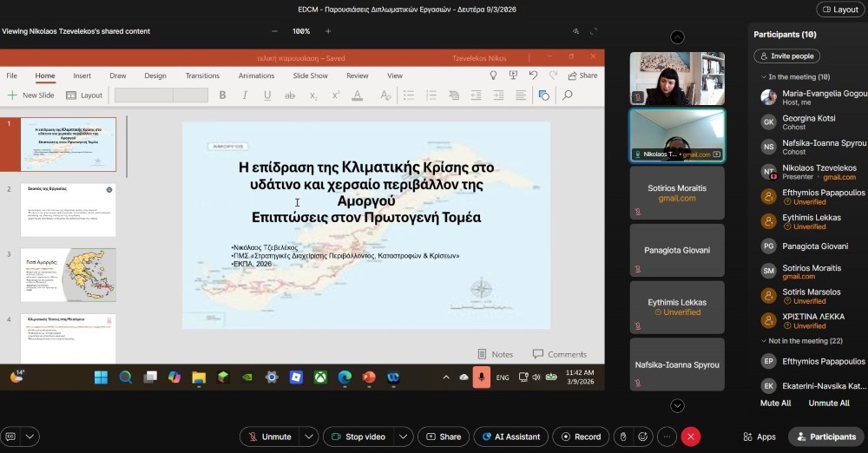Open the AI Assistant
Viewport: 868px width, 453px height.
coord(511,437)
